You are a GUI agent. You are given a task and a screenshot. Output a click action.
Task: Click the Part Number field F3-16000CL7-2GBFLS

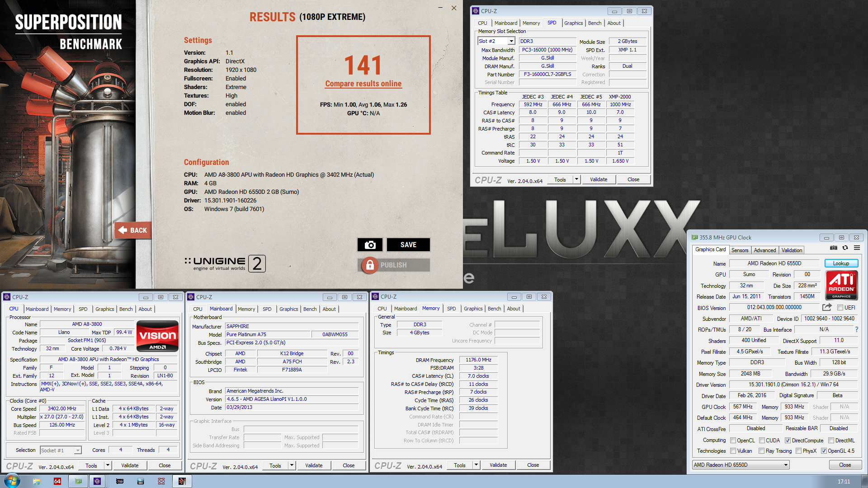(x=547, y=74)
